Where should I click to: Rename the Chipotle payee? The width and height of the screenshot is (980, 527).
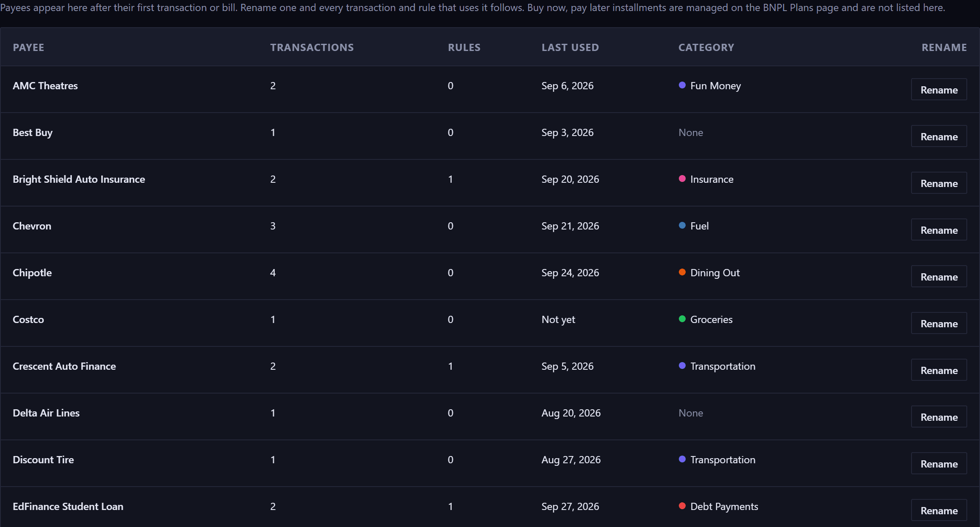[x=939, y=277]
